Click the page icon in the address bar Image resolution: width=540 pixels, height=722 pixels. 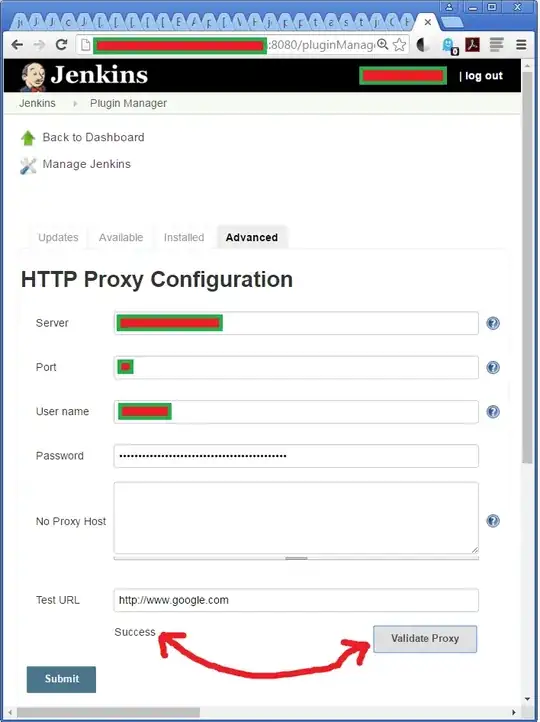[85, 45]
